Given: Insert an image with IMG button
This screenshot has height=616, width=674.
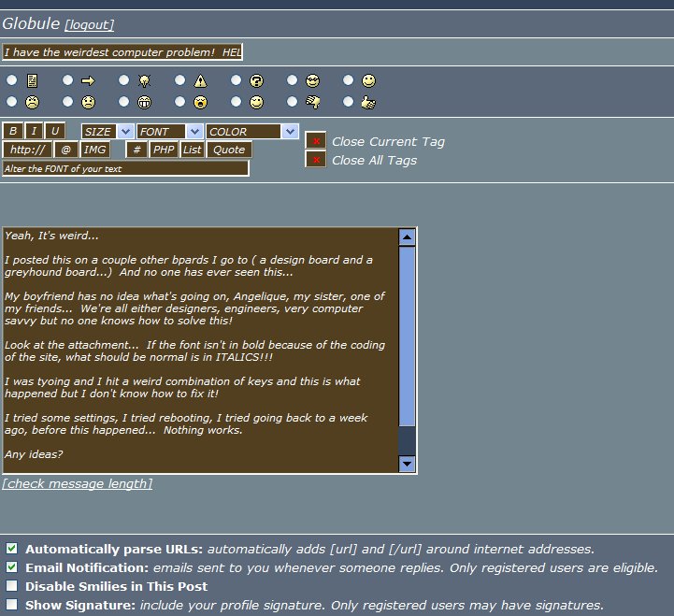Looking at the screenshot, I should pos(94,150).
